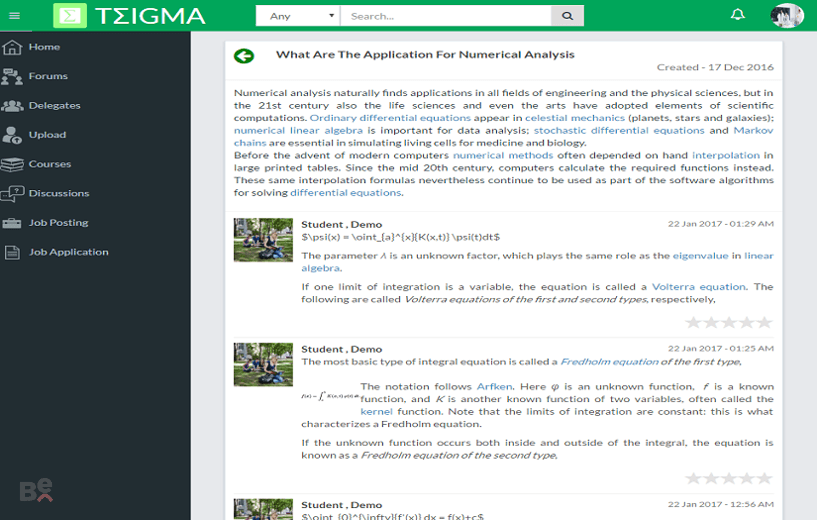Click the Upload sidebar icon
817x520 pixels.
11,135
